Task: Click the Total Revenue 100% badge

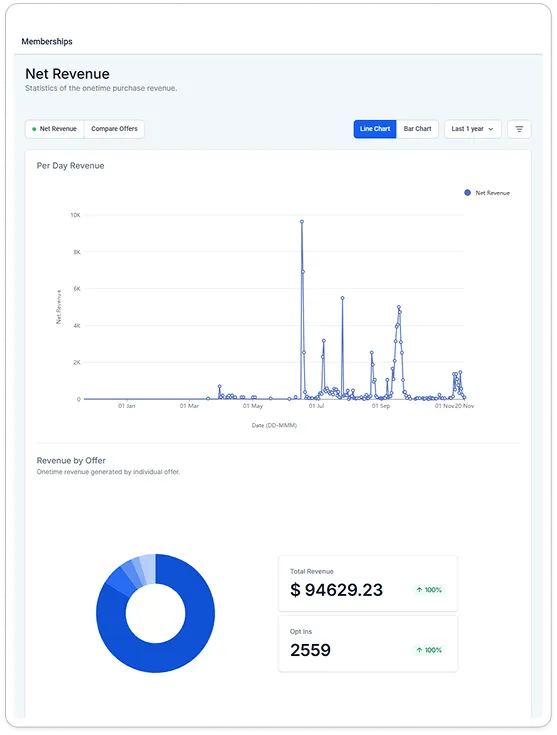Action: click(429, 590)
